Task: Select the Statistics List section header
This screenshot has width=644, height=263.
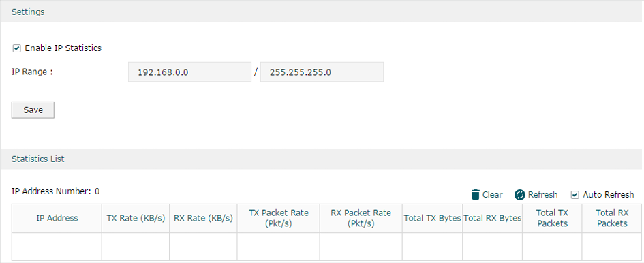Action: [322, 159]
